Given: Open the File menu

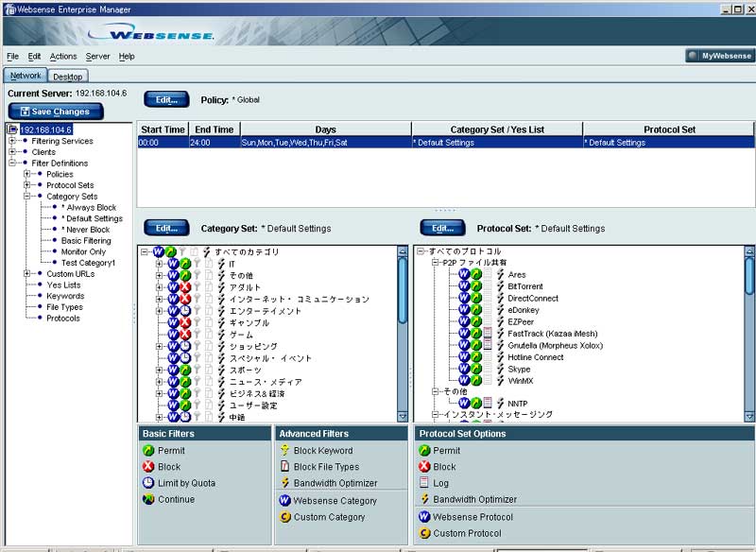Looking at the screenshot, I should (x=12, y=57).
